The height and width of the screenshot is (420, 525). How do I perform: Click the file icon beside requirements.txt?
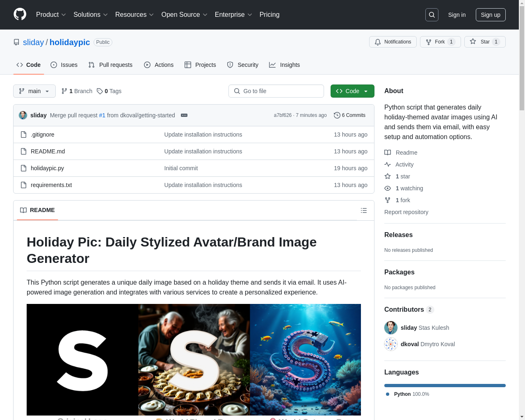pyautogui.click(x=24, y=185)
